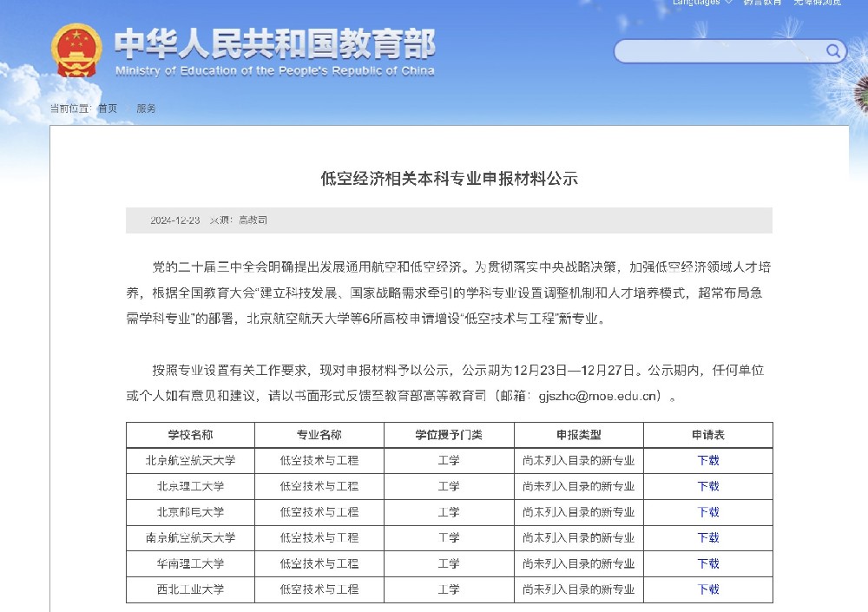Click the 专业名称 column header
Screen dimensions: 868x612
319,435
